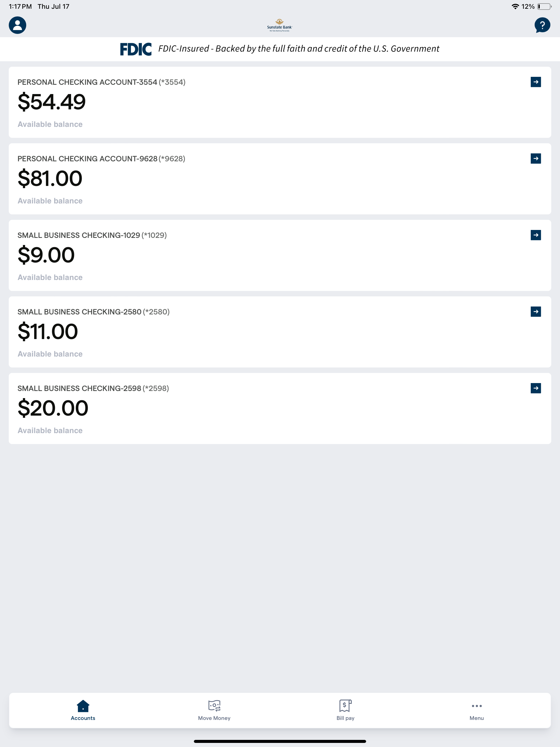Open arrow for Personal Checking 3554
The height and width of the screenshot is (747, 560).
point(536,82)
